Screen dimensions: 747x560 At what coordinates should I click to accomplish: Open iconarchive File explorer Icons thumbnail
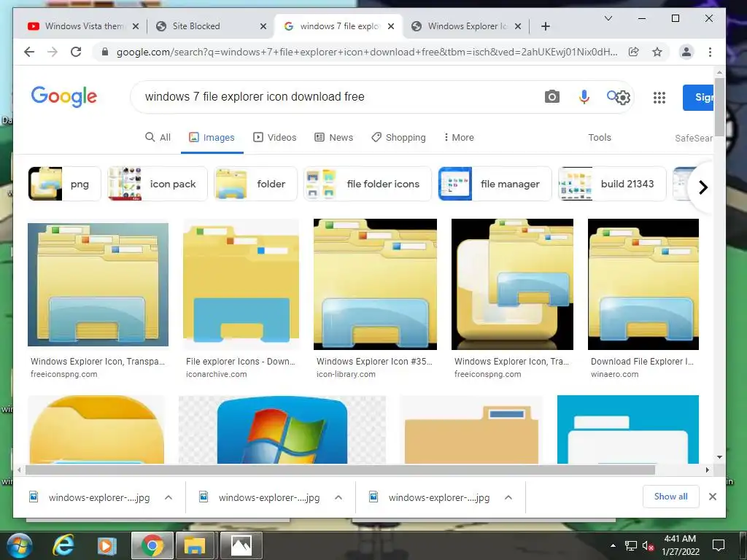(241, 284)
